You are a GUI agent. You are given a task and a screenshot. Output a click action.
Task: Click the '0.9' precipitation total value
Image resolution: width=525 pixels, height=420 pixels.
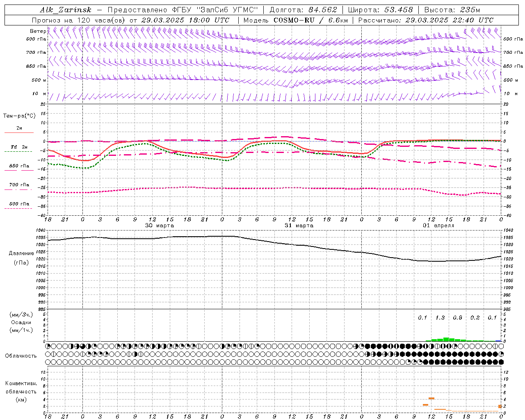(458, 318)
